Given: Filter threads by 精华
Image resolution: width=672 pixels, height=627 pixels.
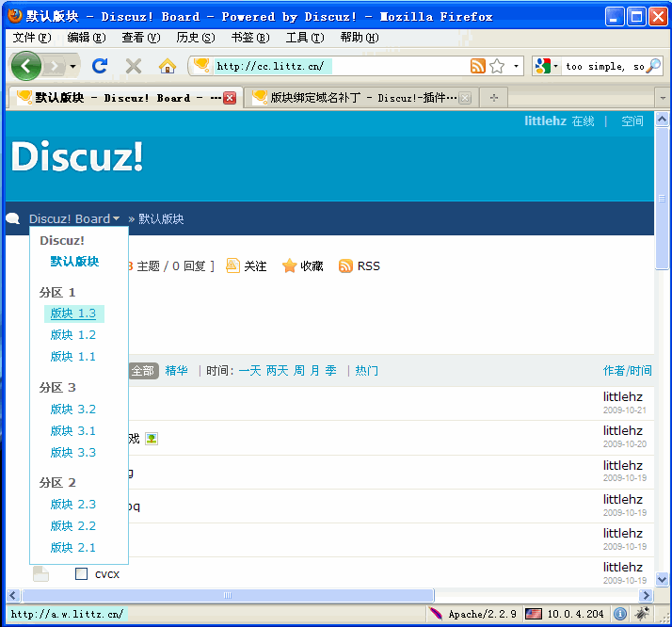Looking at the screenshot, I should click(177, 371).
